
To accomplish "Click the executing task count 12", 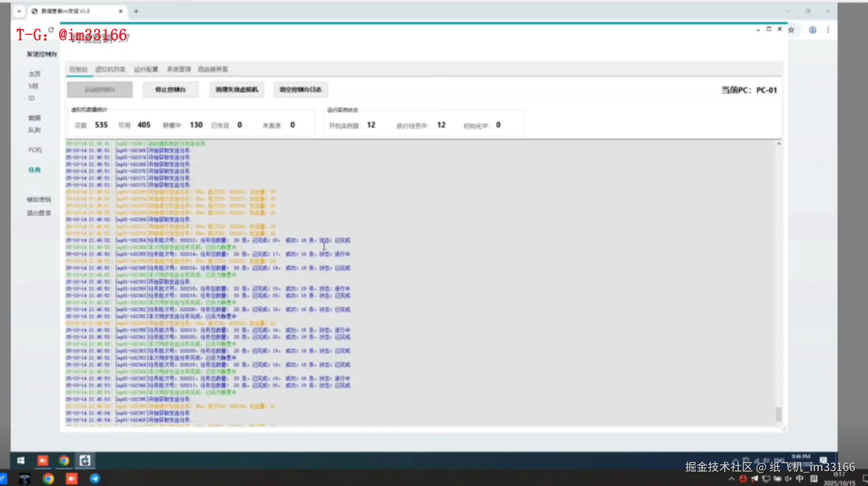I will click(441, 125).
